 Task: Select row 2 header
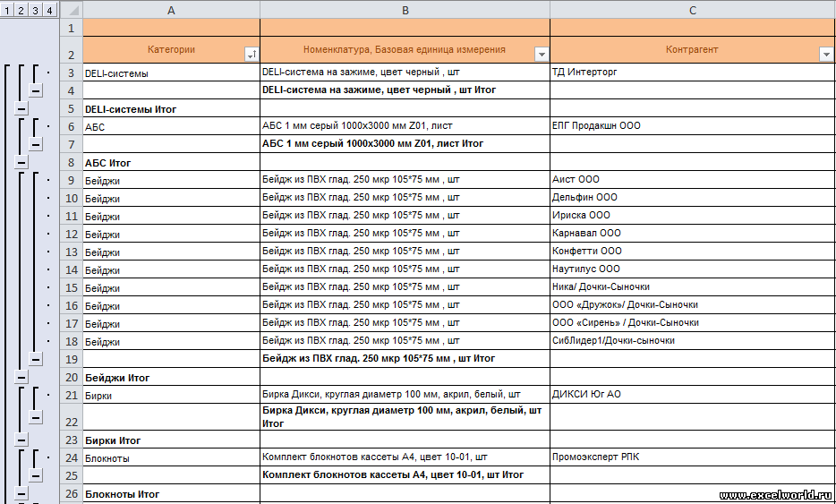(x=72, y=49)
